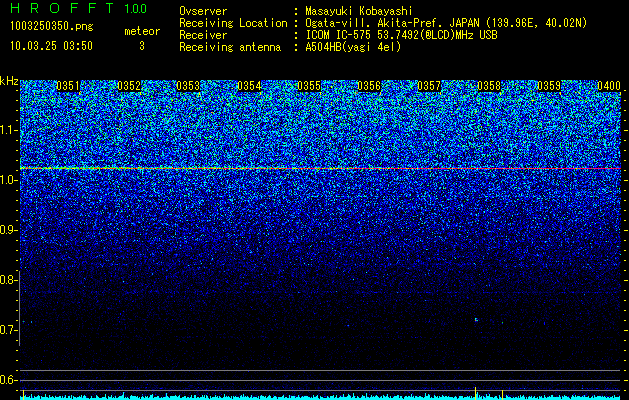Select observer name Masayuki Kobayashi
Image resolution: width=629 pixels, height=400 pixels.
coord(359,11)
